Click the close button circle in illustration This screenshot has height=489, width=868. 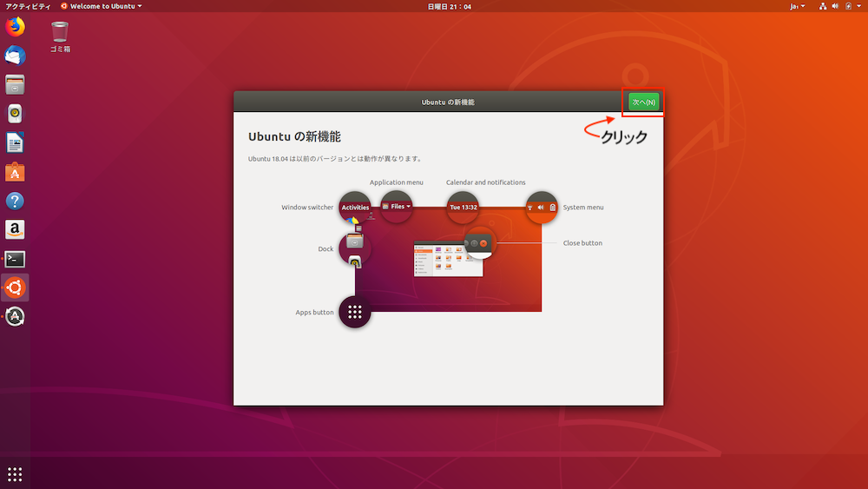(479, 242)
